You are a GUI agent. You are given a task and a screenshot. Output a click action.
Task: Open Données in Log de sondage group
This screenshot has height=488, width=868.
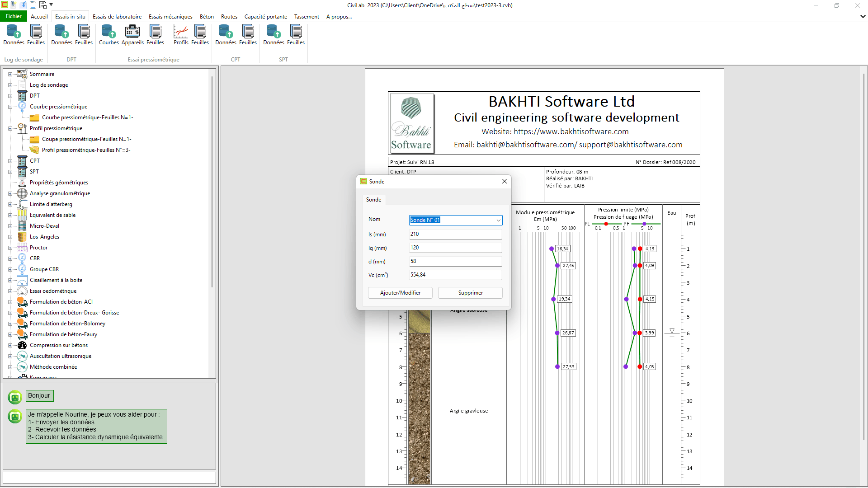14,35
